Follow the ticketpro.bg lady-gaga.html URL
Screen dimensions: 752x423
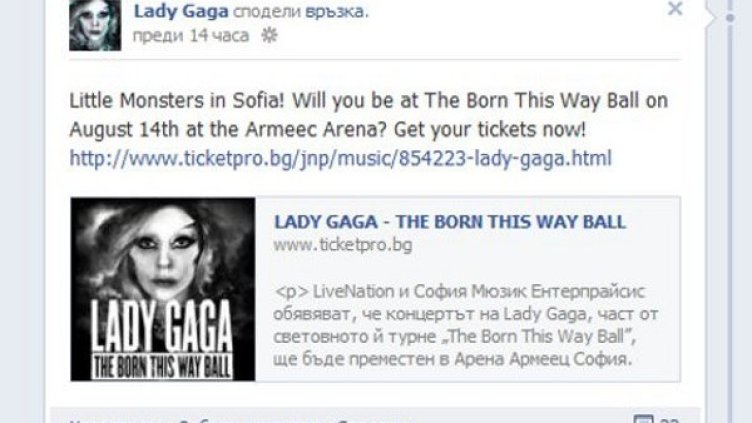click(341, 158)
